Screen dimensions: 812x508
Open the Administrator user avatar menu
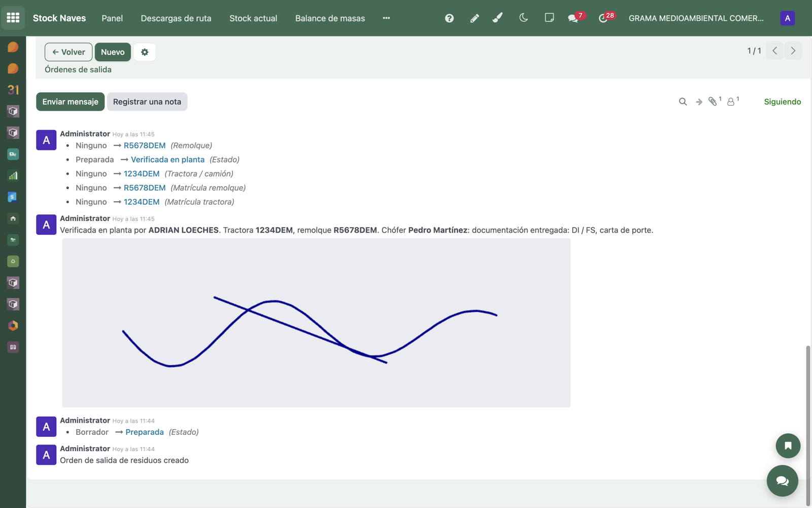788,18
